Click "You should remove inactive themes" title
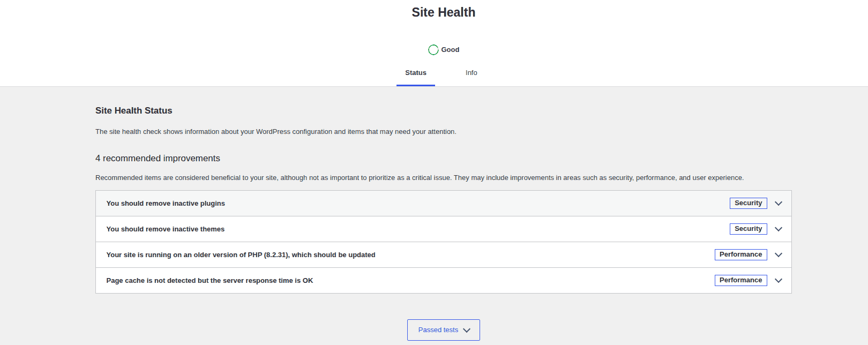Screen dimensions: 868x345 166,229
